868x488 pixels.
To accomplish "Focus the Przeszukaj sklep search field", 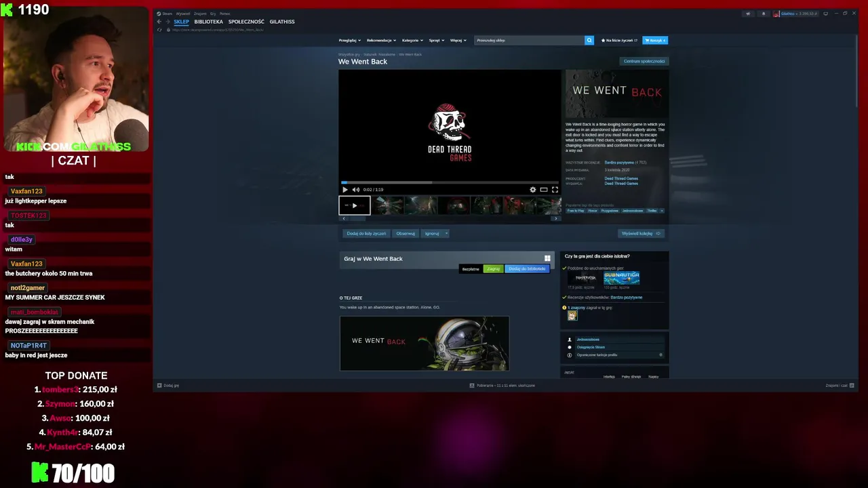I will click(x=530, y=40).
